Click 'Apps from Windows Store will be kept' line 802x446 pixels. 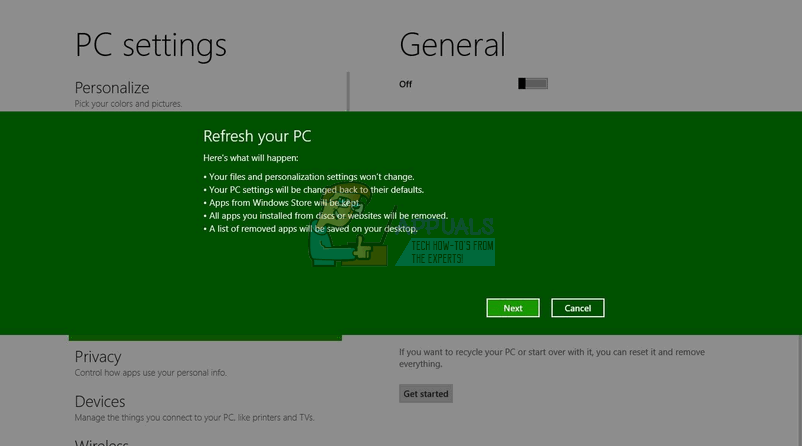[282, 203]
